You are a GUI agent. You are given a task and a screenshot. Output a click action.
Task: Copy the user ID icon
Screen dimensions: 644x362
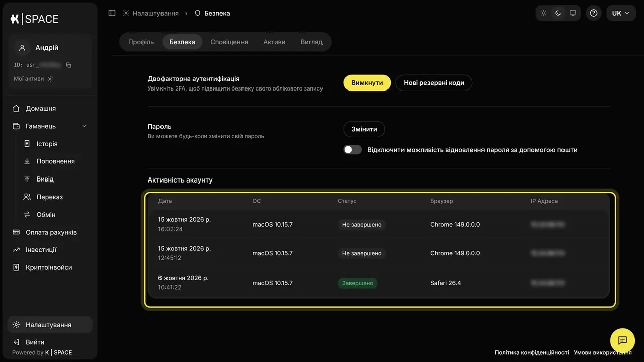69,65
